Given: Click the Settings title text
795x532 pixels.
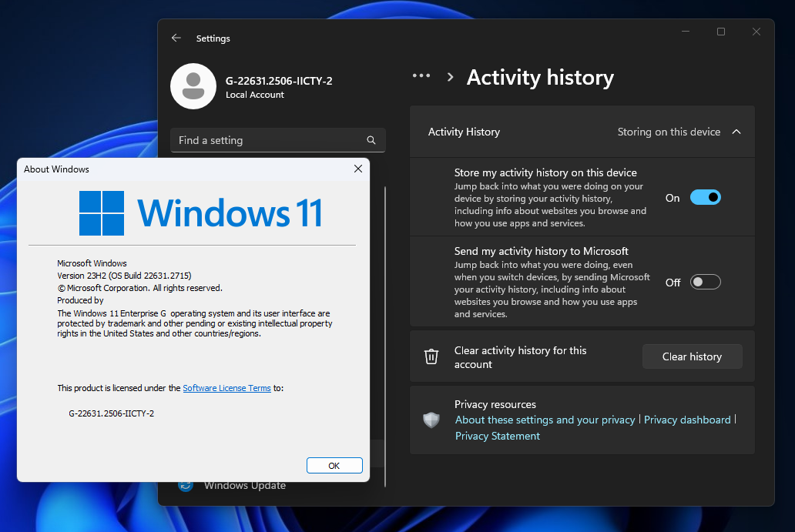Looking at the screenshot, I should [x=213, y=38].
